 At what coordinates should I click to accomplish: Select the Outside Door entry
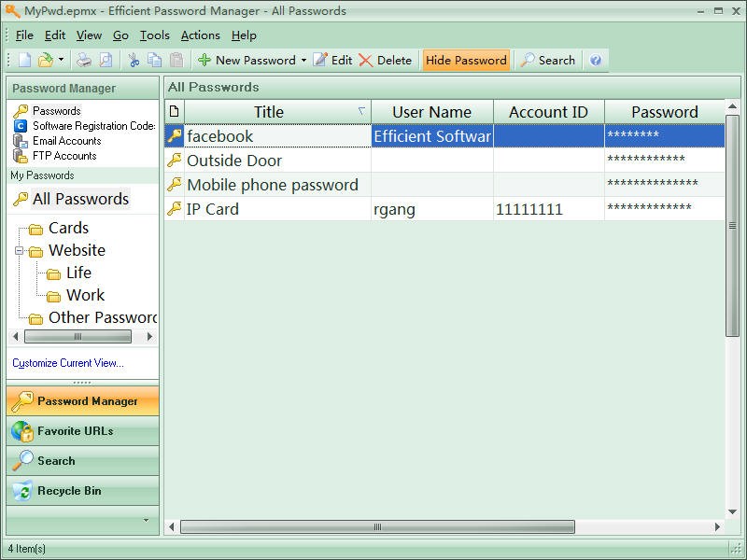234,161
